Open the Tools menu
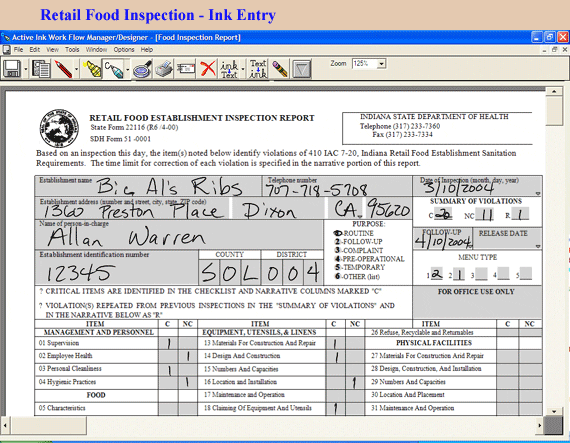The height and width of the screenshot is (443, 570). pos(72,49)
